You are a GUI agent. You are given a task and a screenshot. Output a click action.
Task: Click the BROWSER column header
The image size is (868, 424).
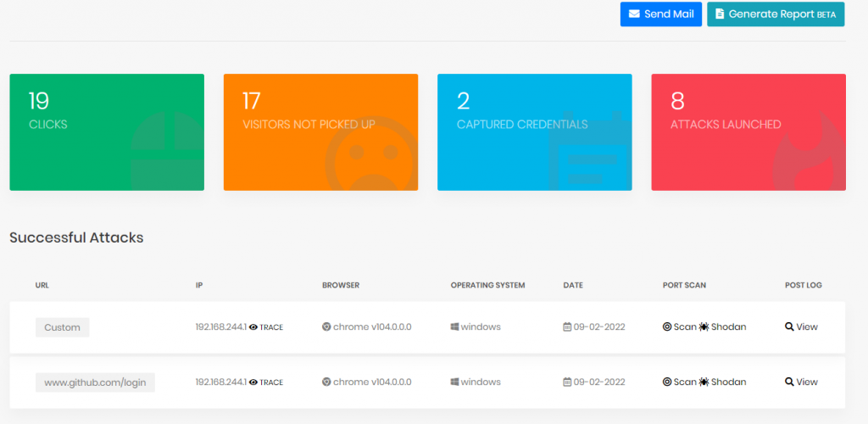(x=341, y=286)
